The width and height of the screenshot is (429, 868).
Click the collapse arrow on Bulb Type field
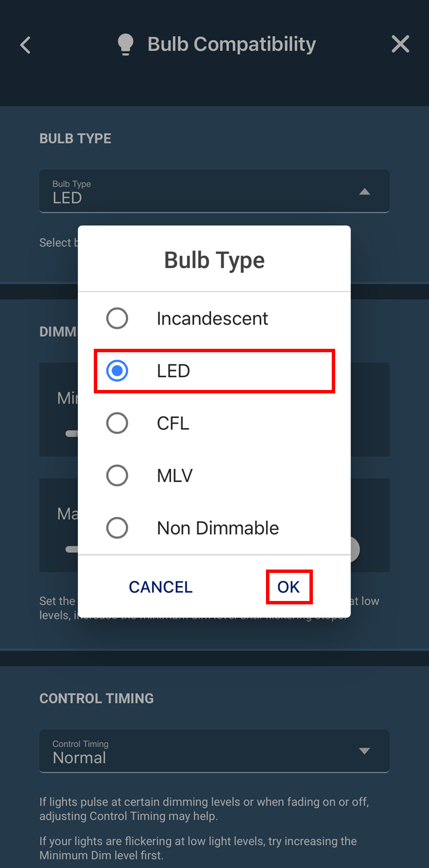[365, 191]
